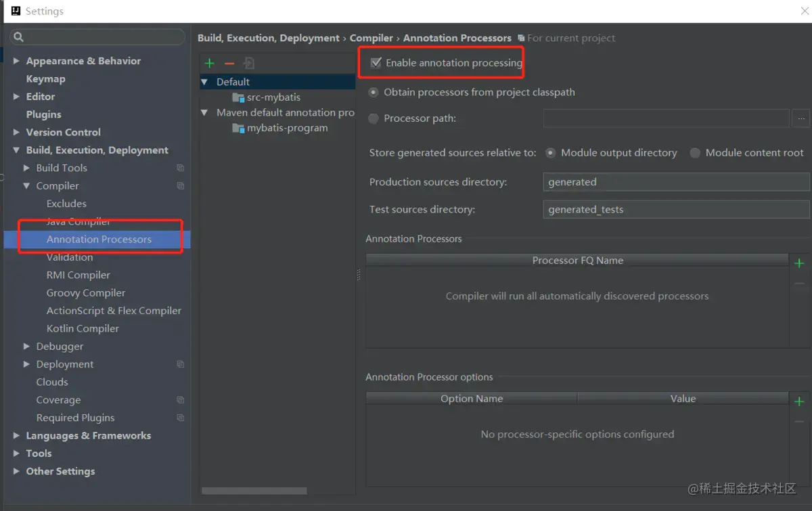Expand Tools section arrow

pyautogui.click(x=16, y=453)
